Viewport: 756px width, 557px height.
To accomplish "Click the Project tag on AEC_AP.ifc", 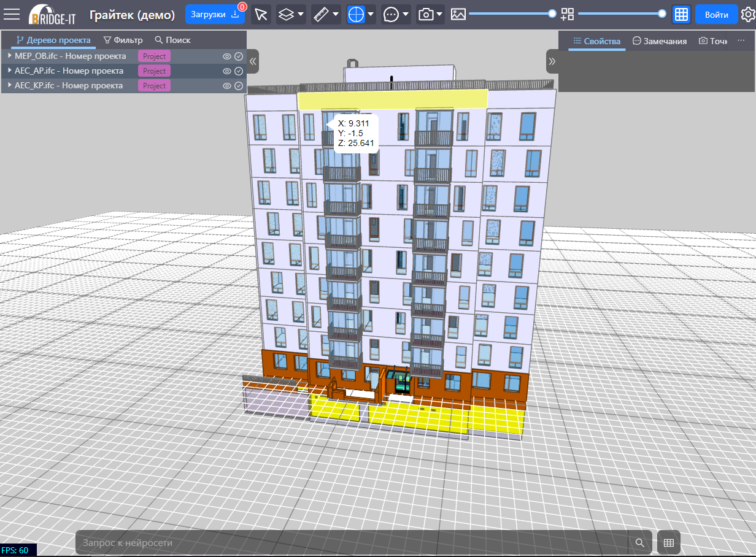I will pos(154,71).
